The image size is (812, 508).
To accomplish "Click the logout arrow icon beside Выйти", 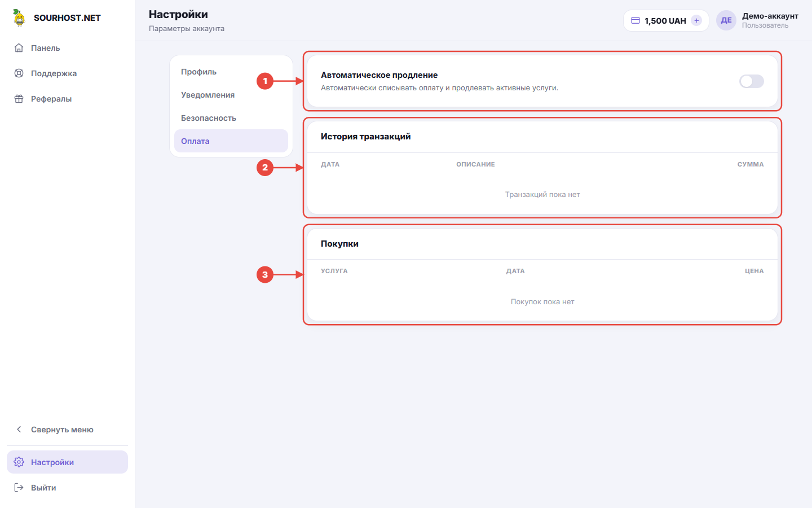I will (x=19, y=488).
